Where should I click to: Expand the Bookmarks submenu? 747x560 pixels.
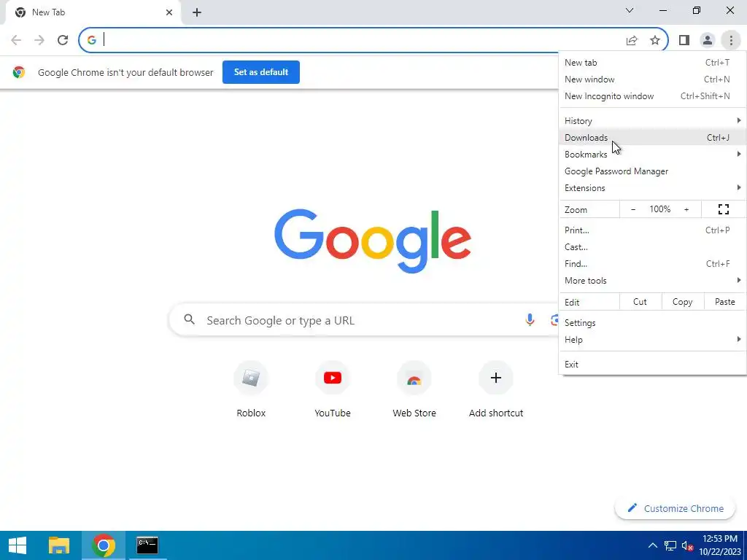(x=653, y=155)
